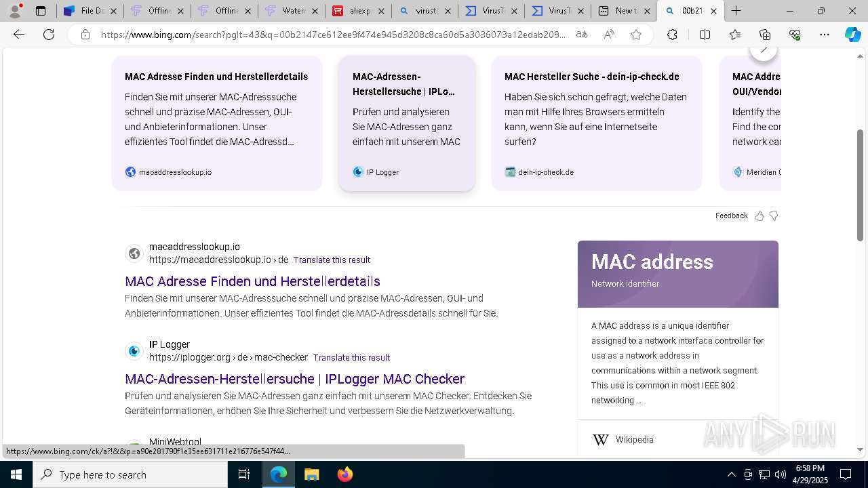Click the MiniWebtool result site name
The width and height of the screenshot is (868, 488).
pyautogui.click(x=175, y=441)
